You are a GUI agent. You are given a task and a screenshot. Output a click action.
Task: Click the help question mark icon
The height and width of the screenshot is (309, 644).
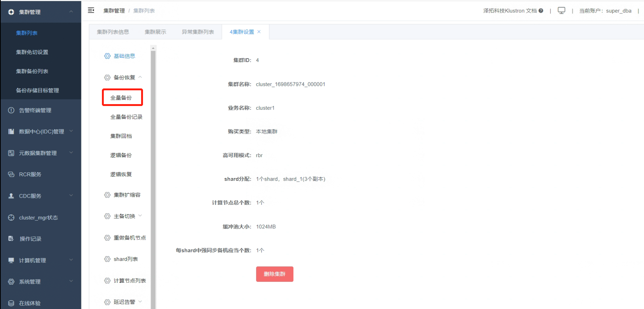tap(541, 11)
